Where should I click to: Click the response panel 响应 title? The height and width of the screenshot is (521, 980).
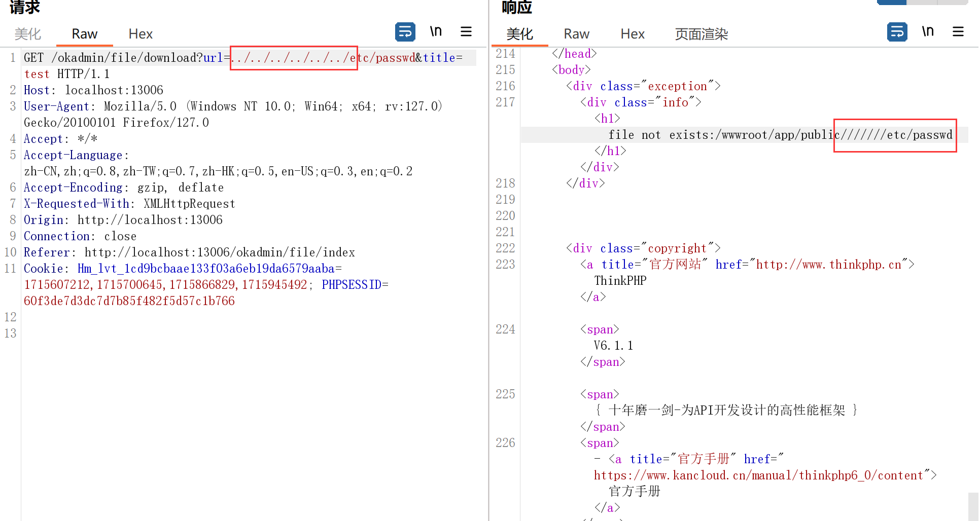pyautogui.click(x=517, y=7)
